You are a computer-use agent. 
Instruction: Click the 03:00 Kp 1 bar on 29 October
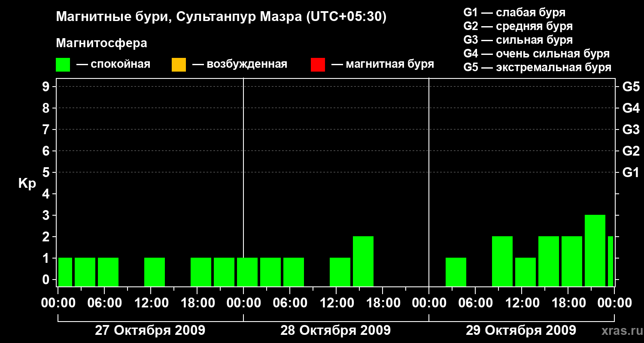(x=456, y=272)
